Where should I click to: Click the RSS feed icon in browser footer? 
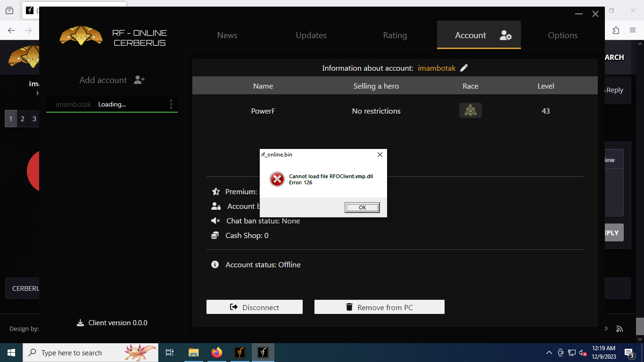(x=619, y=329)
